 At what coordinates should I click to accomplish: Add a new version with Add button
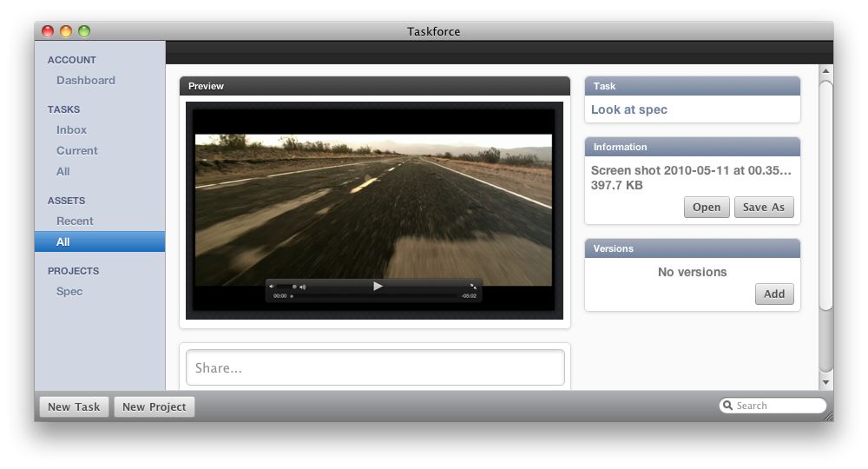pos(774,294)
